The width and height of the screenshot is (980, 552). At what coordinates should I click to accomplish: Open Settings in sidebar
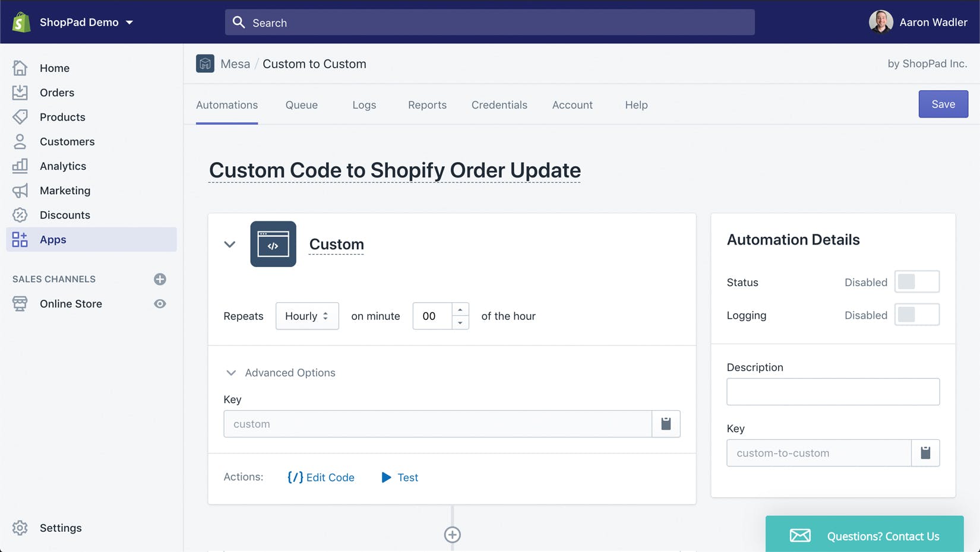pyautogui.click(x=61, y=528)
